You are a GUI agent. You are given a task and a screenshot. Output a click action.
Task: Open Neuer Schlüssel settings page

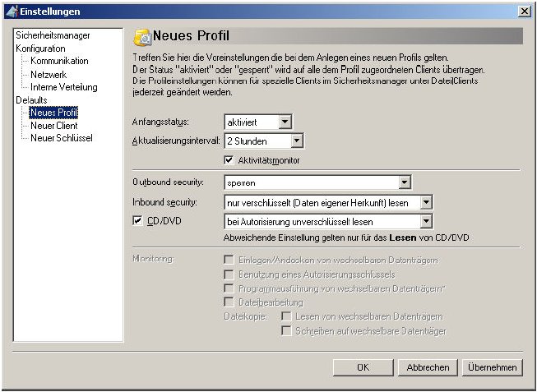coord(61,138)
